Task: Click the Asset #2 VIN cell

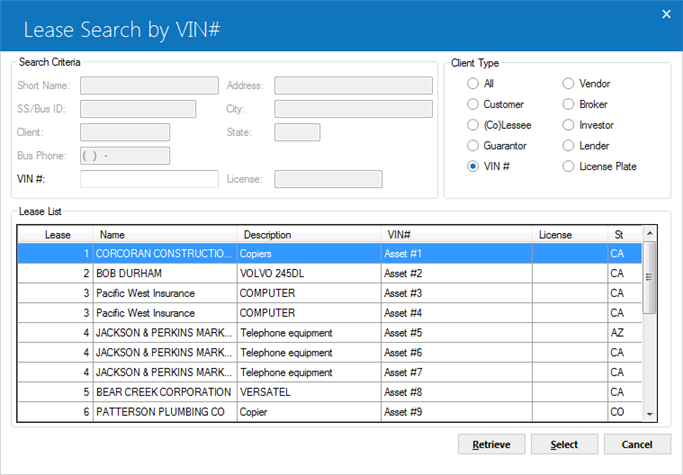Action: pos(457,273)
